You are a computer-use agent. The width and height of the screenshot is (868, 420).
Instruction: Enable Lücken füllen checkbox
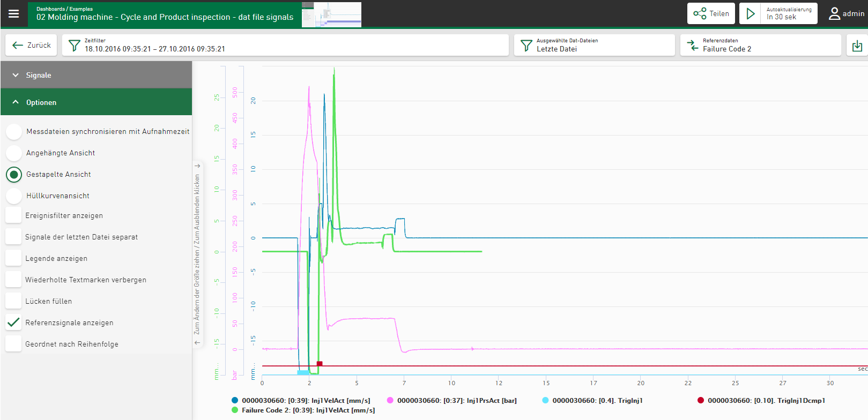[13, 301]
